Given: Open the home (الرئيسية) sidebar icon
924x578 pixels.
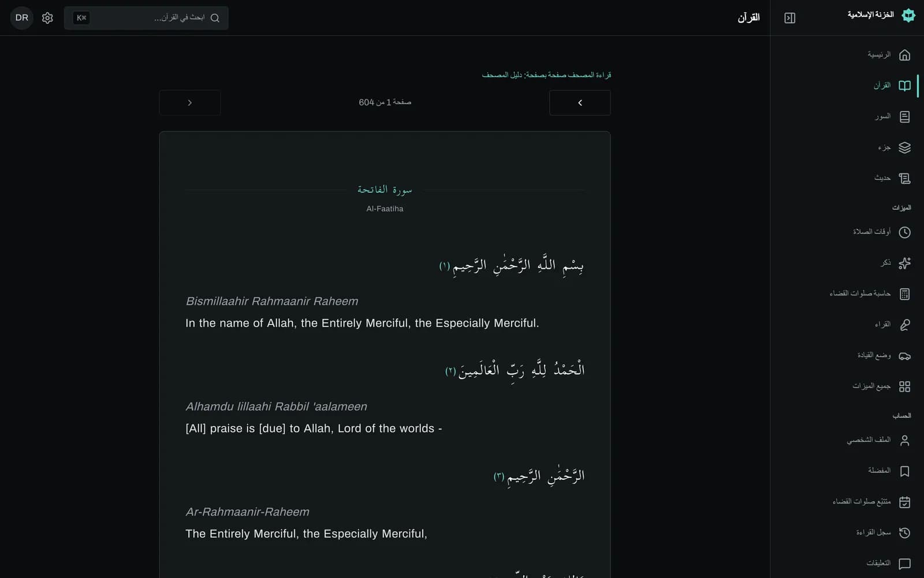Looking at the screenshot, I should pos(904,55).
